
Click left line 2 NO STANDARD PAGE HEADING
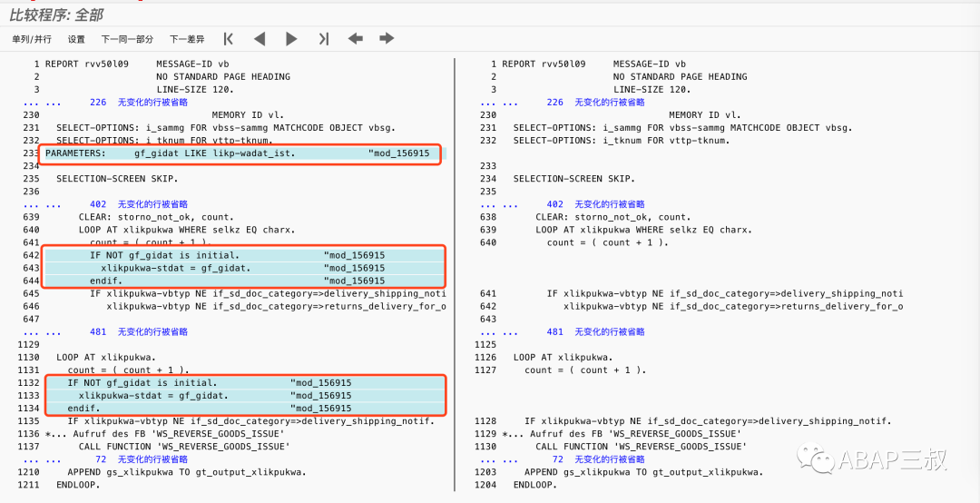[x=223, y=76]
